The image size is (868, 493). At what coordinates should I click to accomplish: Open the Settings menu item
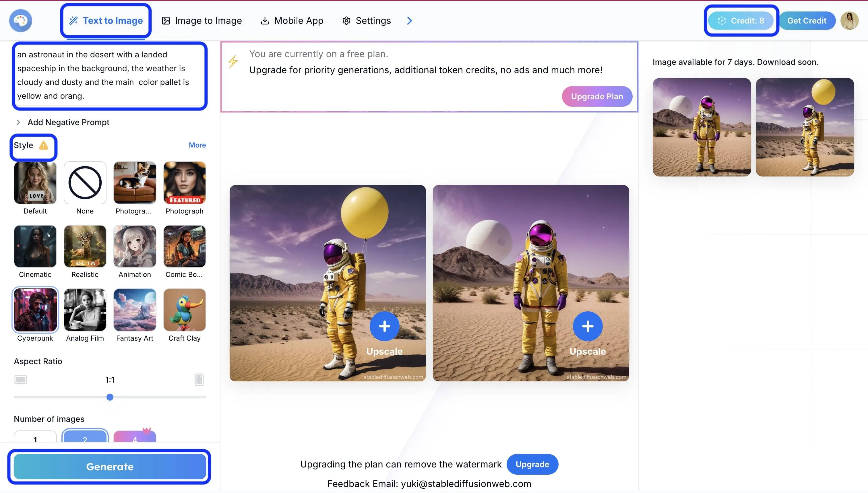click(367, 21)
